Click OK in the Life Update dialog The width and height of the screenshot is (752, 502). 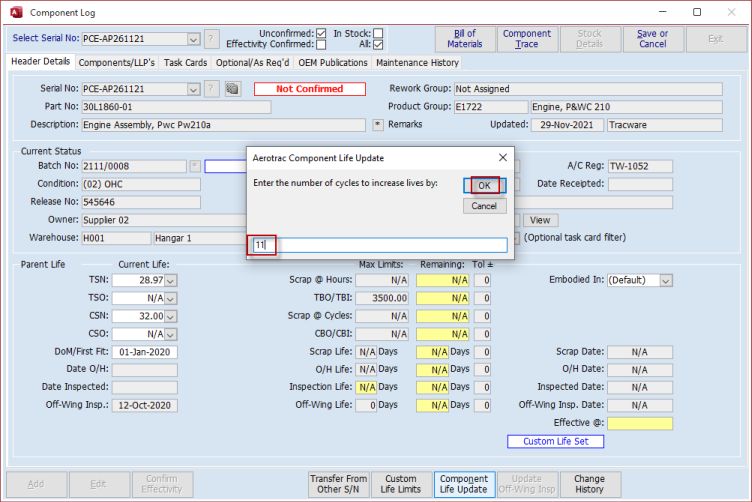(484, 186)
